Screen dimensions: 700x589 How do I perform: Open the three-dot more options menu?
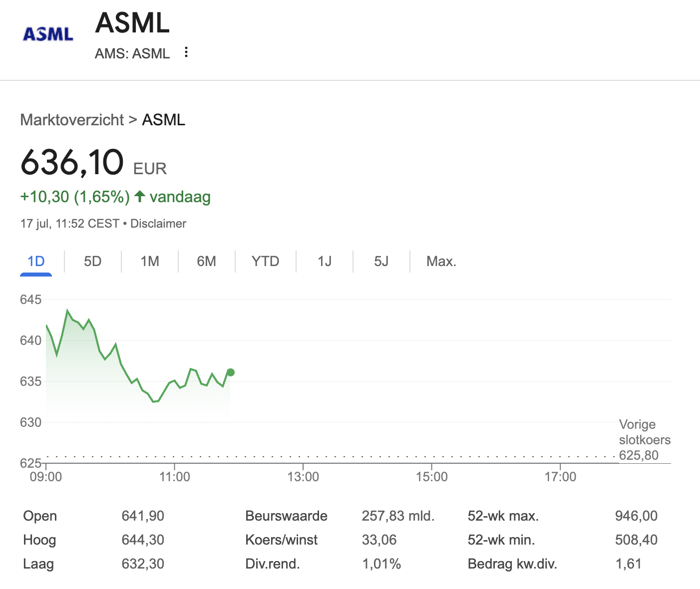186,52
